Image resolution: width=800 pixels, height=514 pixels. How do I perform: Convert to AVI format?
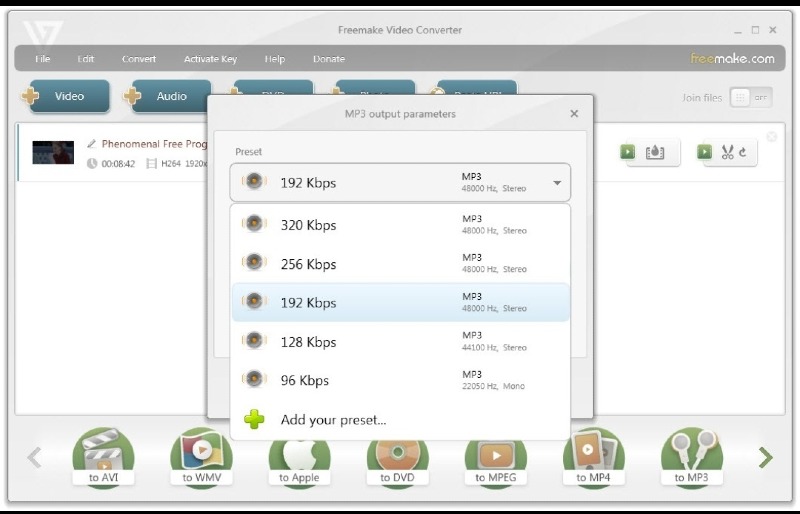pos(104,457)
